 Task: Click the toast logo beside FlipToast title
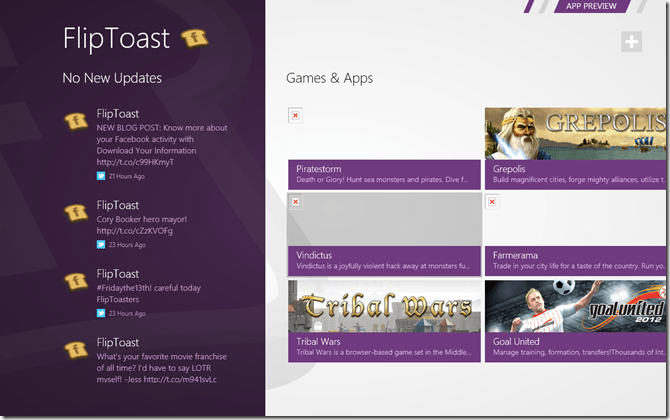[x=194, y=38]
